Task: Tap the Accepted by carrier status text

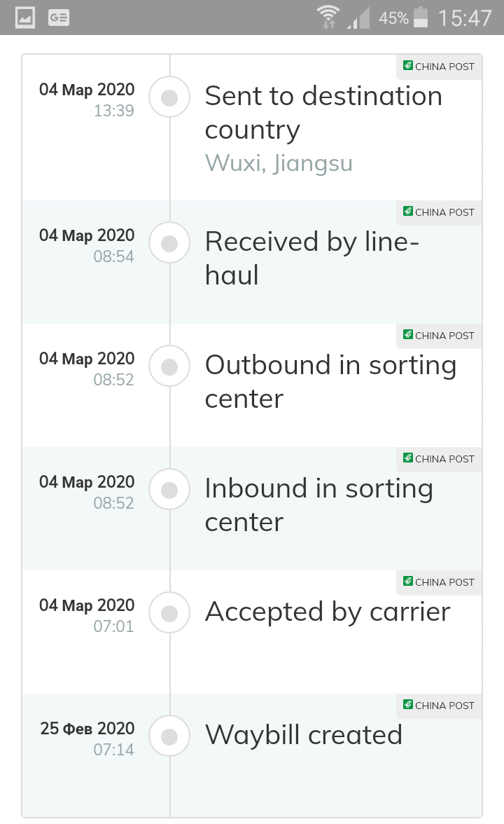Action: (327, 612)
